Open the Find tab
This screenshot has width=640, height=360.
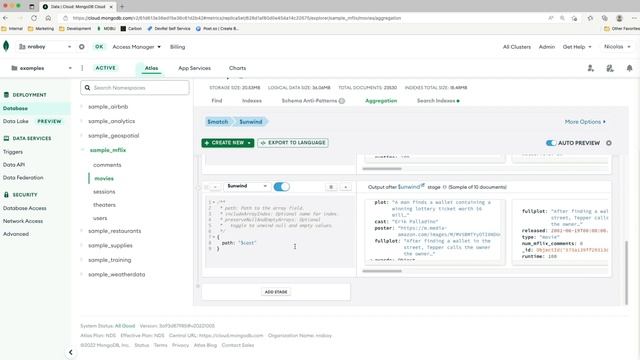pos(217,101)
